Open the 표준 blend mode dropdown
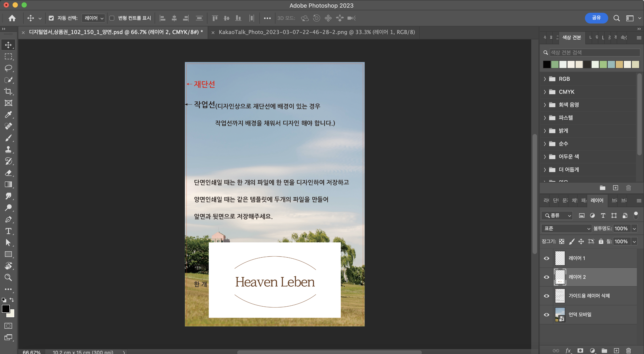Screen dimensions: 644x354 (567, 228)
